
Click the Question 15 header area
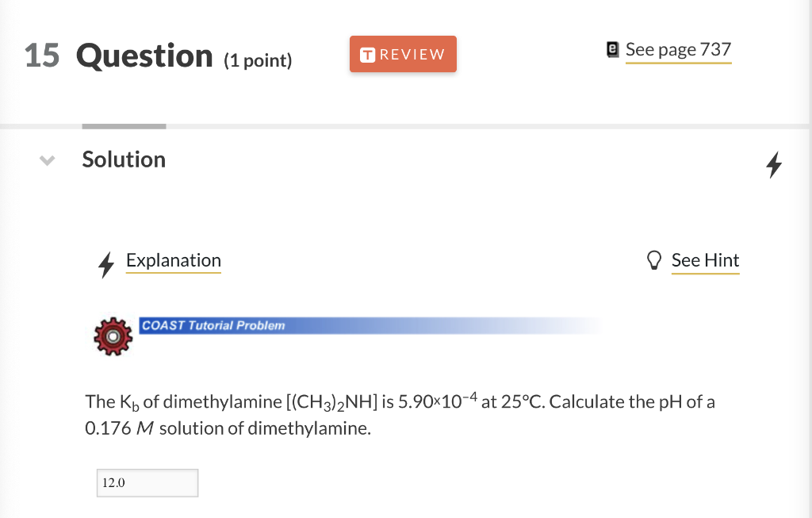[x=144, y=55]
